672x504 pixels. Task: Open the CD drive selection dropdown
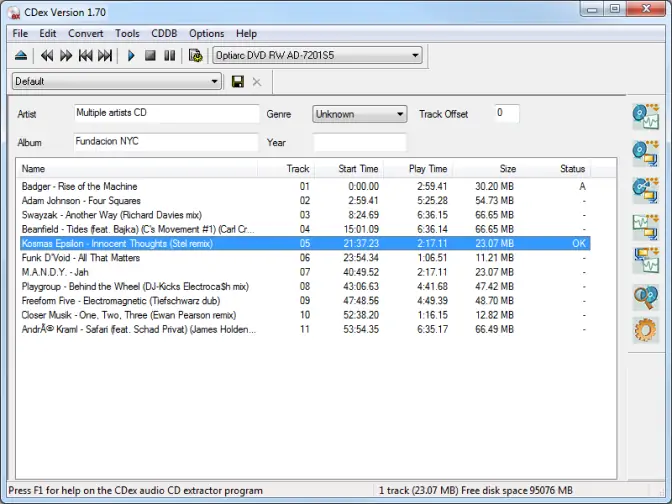coord(317,55)
